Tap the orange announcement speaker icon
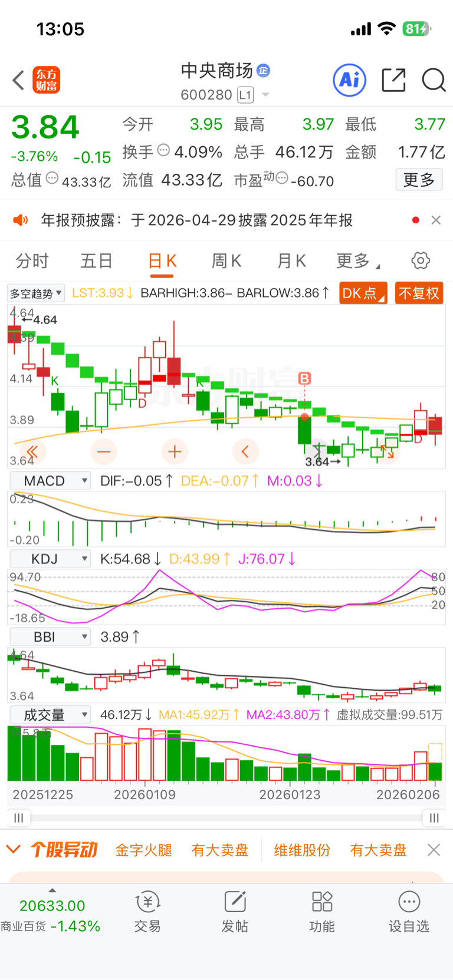The width and height of the screenshot is (453, 980). [21, 220]
